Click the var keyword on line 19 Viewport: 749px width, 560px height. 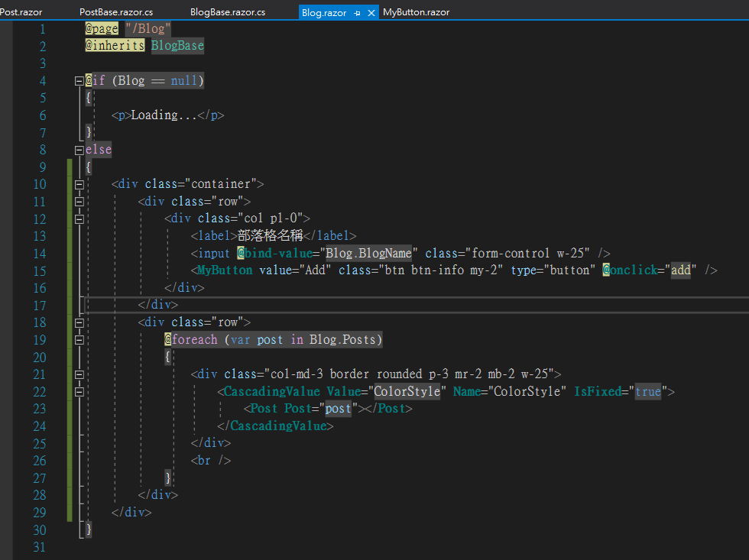click(240, 339)
